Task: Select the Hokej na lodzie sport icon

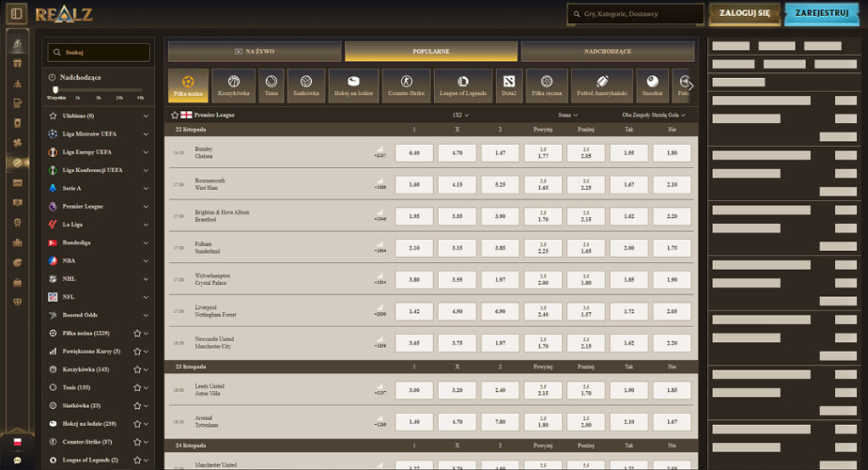Action: click(x=353, y=86)
